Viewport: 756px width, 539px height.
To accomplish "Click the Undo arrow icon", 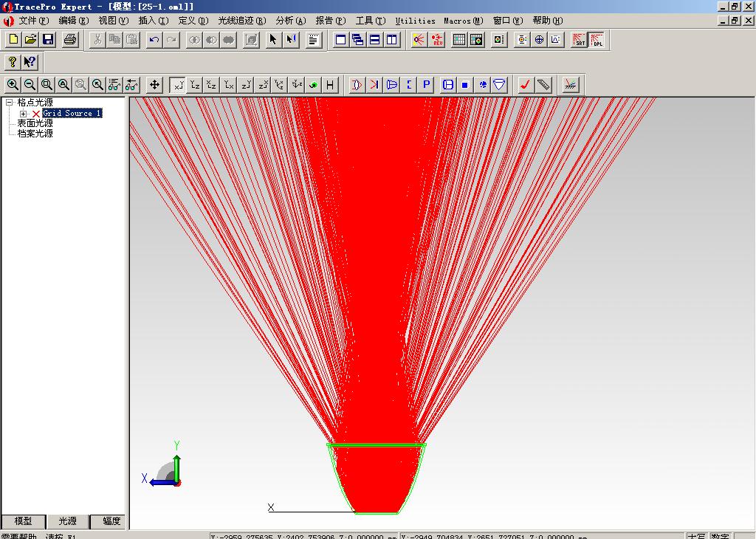I will (x=154, y=40).
